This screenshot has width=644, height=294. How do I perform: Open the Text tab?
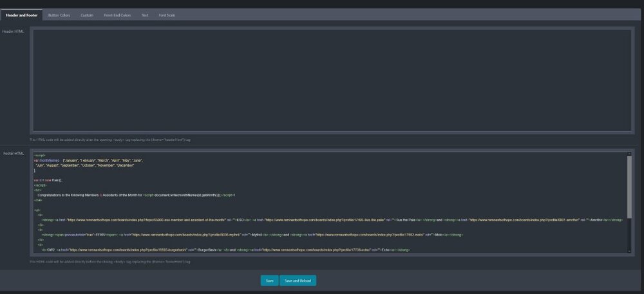[145, 15]
